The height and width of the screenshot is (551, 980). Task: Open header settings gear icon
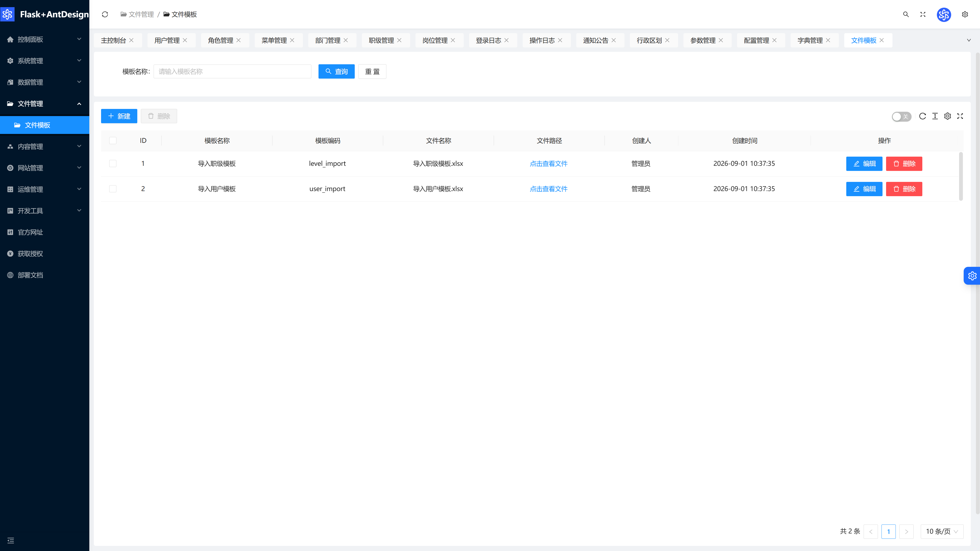click(x=965, y=15)
